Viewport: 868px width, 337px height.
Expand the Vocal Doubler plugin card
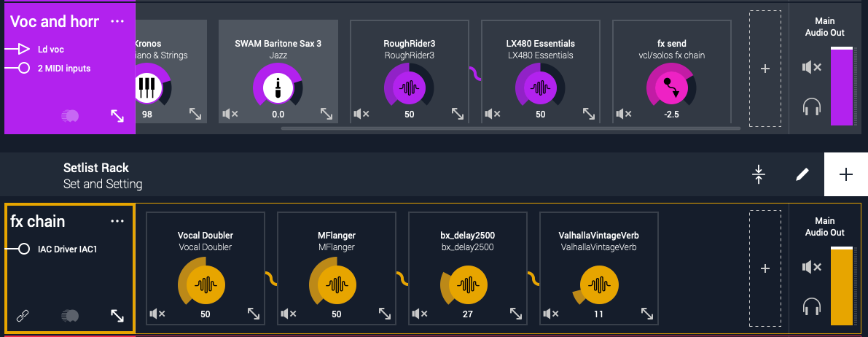[x=254, y=314]
